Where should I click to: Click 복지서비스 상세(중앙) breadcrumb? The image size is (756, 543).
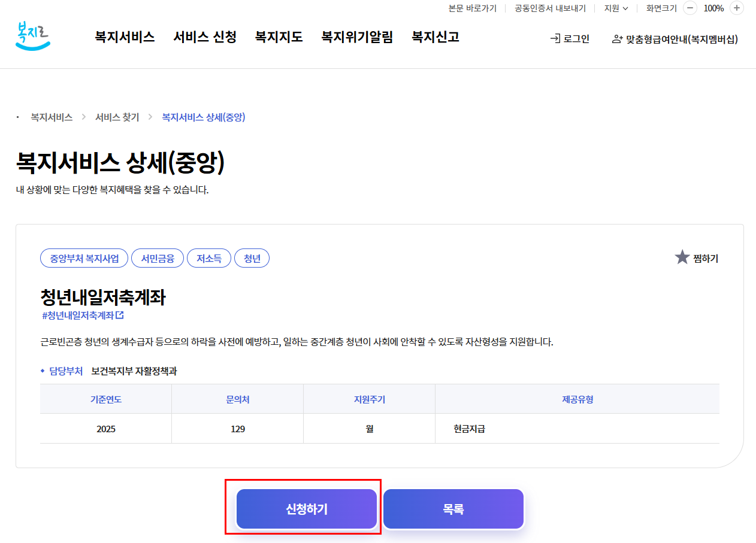[204, 117]
